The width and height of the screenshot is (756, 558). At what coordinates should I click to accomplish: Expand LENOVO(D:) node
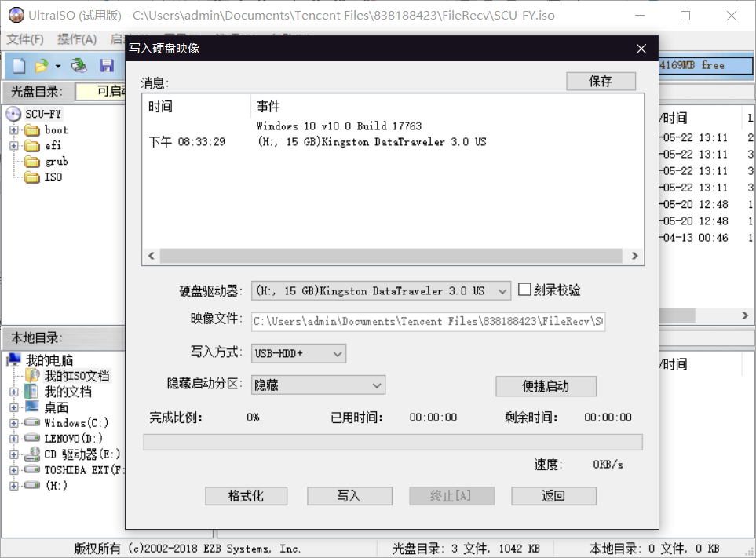pos(13,439)
